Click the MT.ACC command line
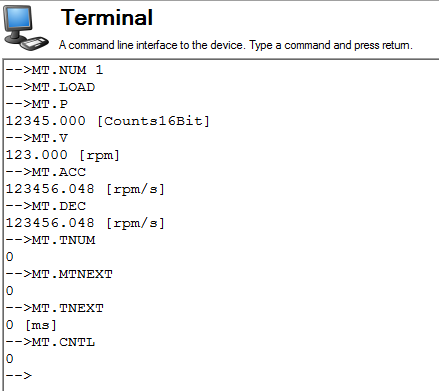 (46, 172)
